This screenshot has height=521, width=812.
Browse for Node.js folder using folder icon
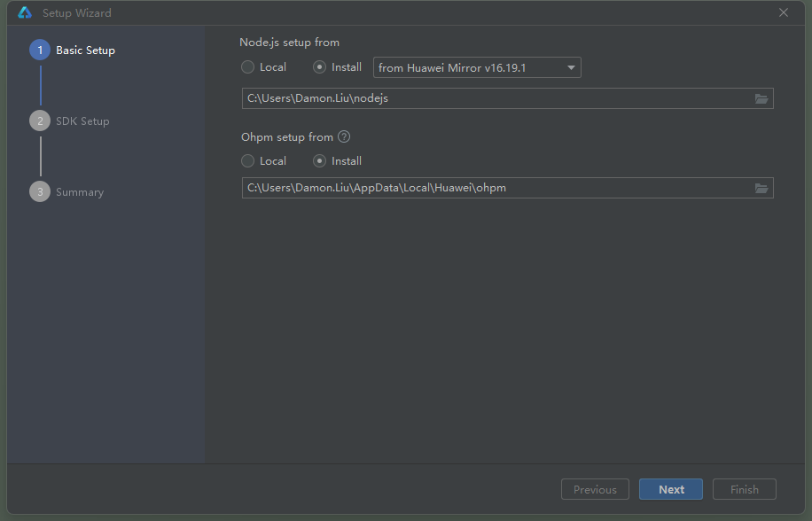761,98
